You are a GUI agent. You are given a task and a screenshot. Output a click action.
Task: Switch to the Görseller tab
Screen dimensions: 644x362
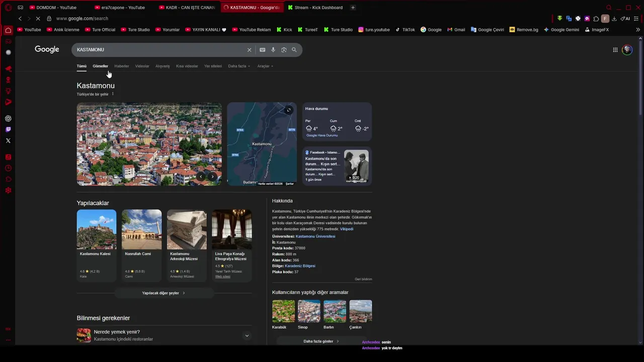coord(100,66)
